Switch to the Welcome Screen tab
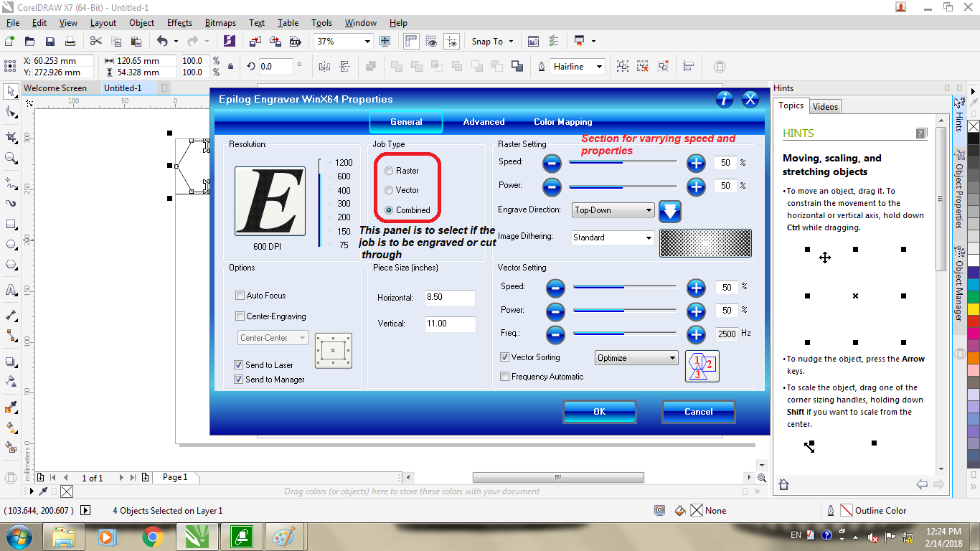 [55, 88]
